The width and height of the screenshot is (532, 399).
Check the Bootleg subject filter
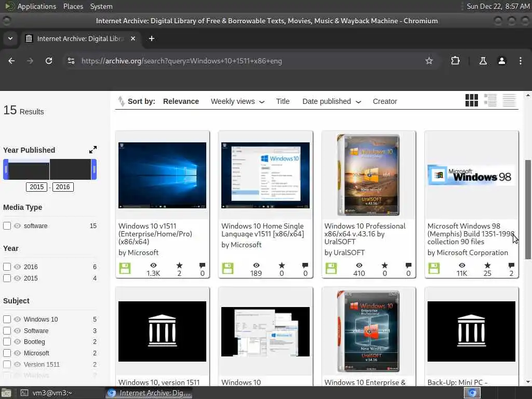7,342
